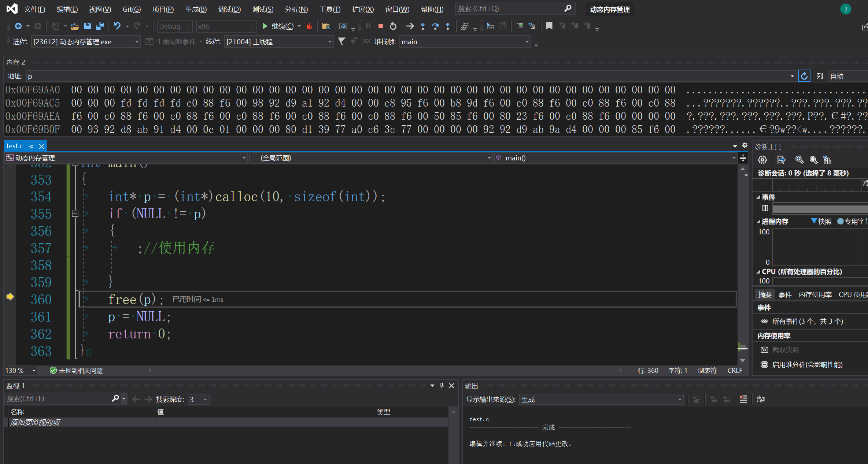The image size is (868, 464).
Task: Open the Git(G) menu
Action: coord(132,9)
